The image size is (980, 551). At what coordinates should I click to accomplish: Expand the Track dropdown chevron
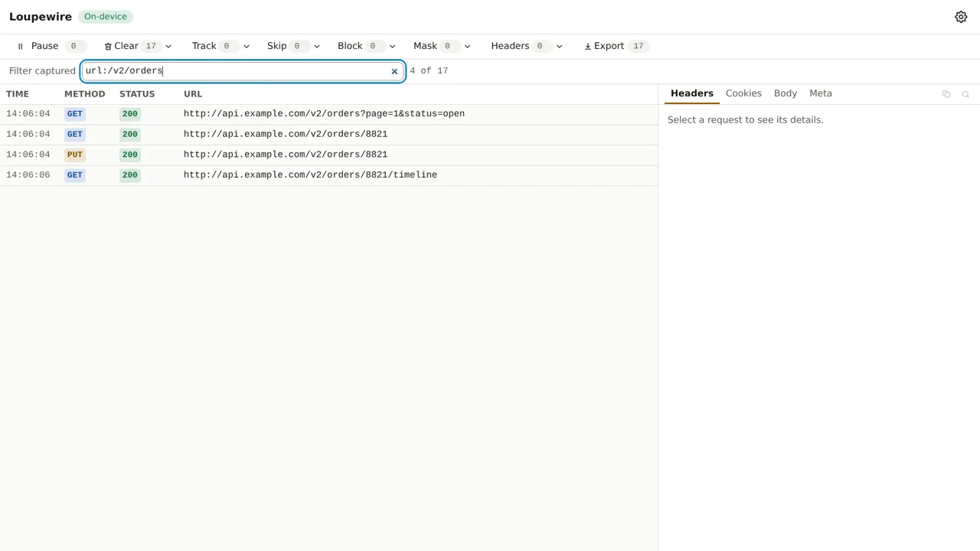pyautogui.click(x=247, y=46)
